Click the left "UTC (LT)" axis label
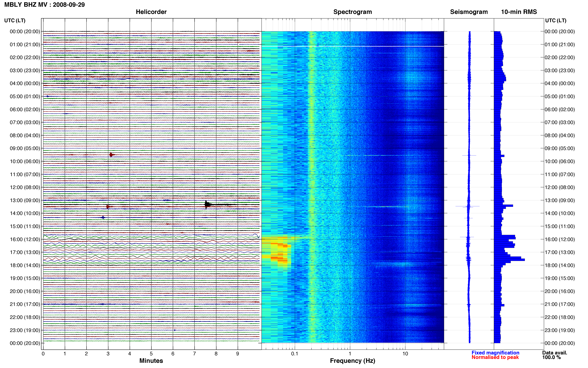The image size is (588, 368). pyautogui.click(x=15, y=20)
